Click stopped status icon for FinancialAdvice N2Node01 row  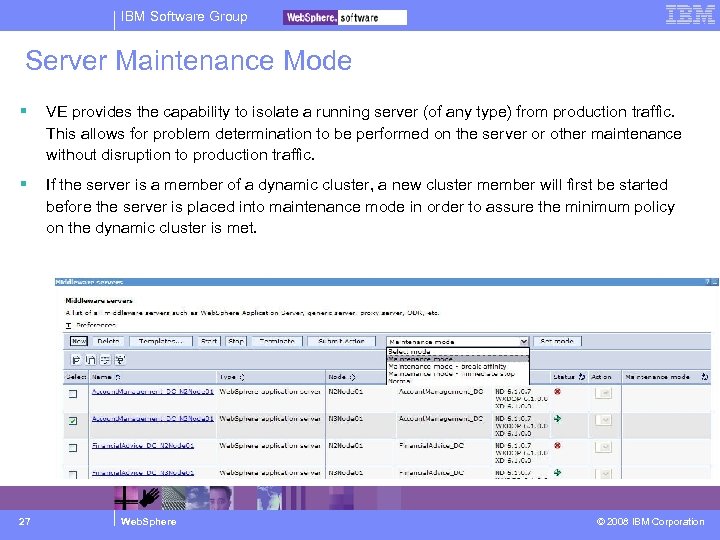coord(557,445)
